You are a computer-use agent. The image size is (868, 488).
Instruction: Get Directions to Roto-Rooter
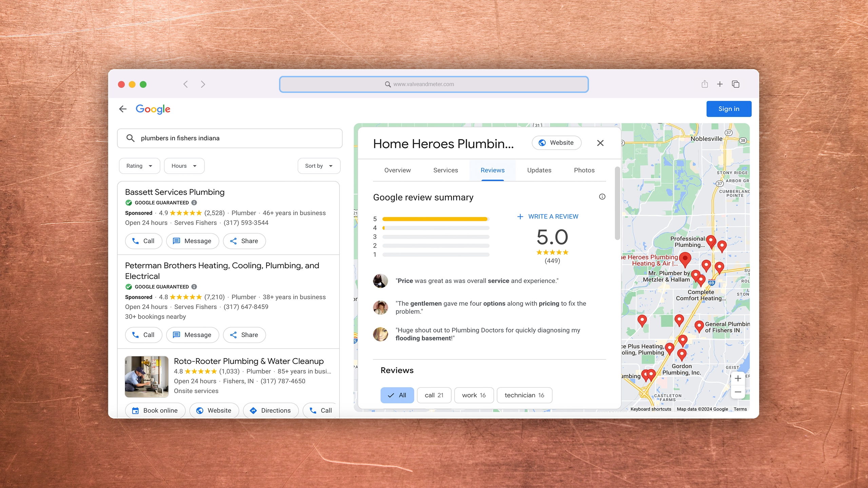tap(271, 410)
